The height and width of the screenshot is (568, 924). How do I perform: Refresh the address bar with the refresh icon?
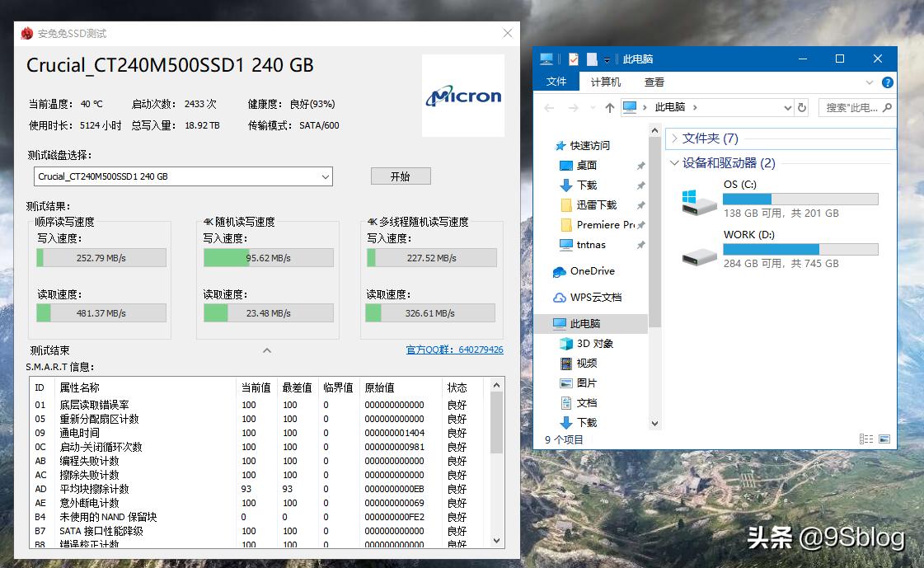click(x=800, y=107)
